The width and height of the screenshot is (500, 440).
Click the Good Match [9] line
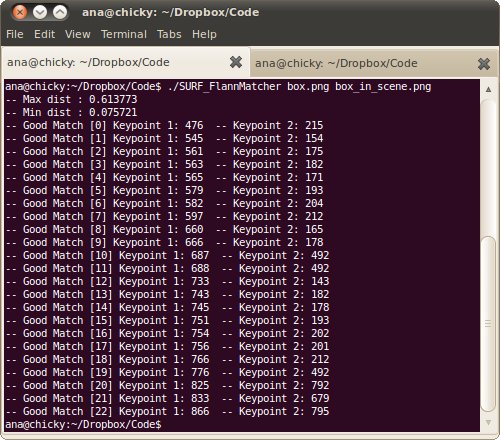click(164, 242)
